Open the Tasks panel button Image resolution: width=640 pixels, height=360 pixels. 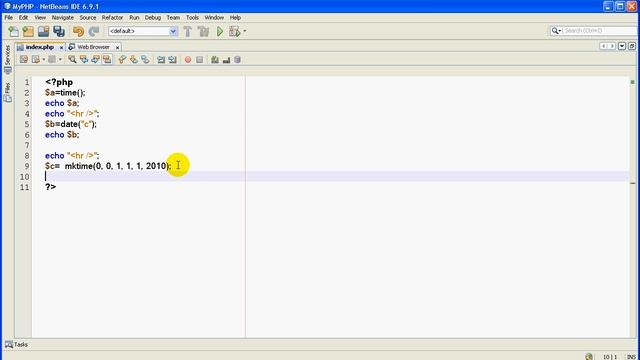[x=16, y=344]
